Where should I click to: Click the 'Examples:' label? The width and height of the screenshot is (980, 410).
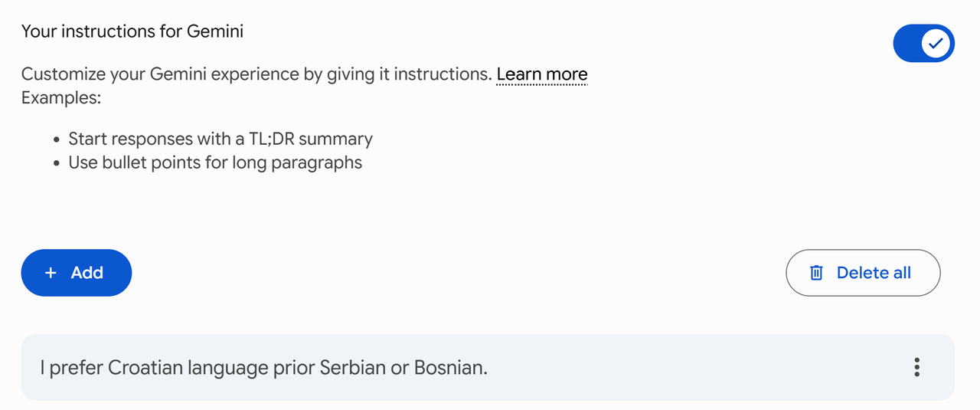tap(61, 98)
